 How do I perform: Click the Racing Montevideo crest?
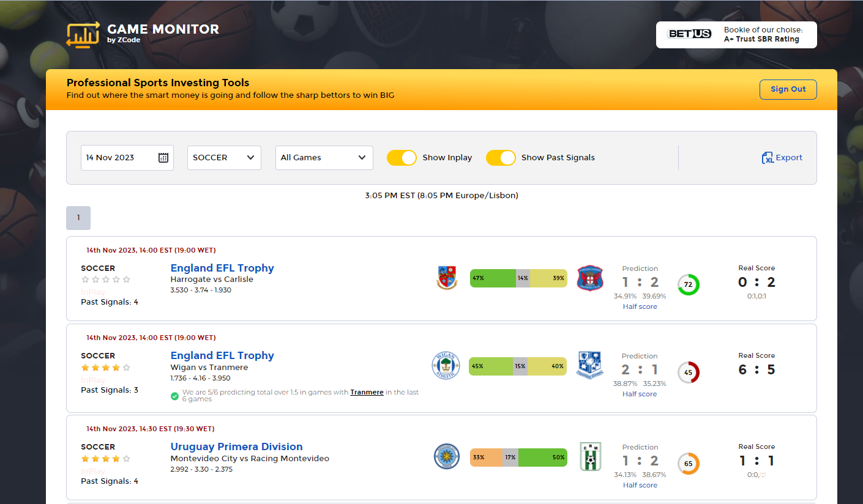[591, 457]
